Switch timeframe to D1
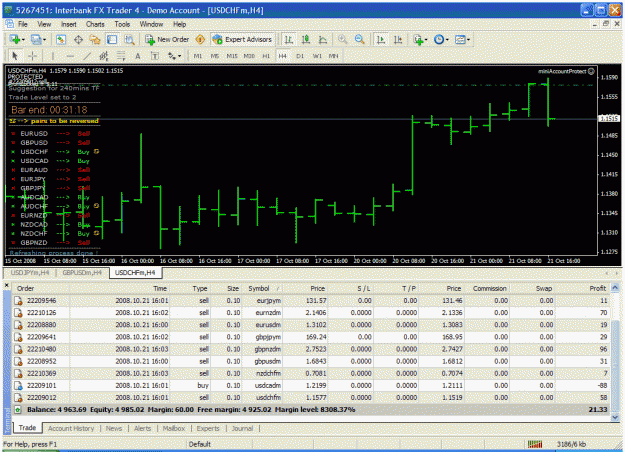Image resolution: width=625 pixels, height=452 pixels. pyautogui.click(x=300, y=56)
